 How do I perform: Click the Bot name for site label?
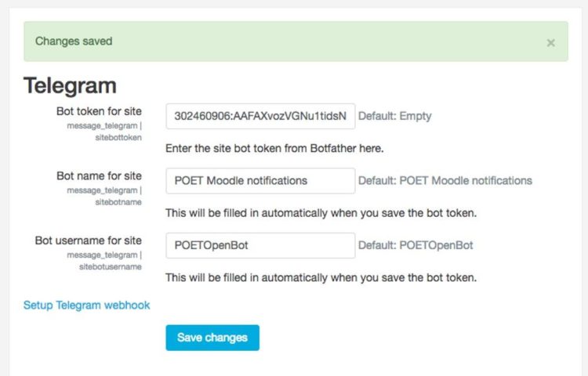pyautogui.click(x=99, y=175)
